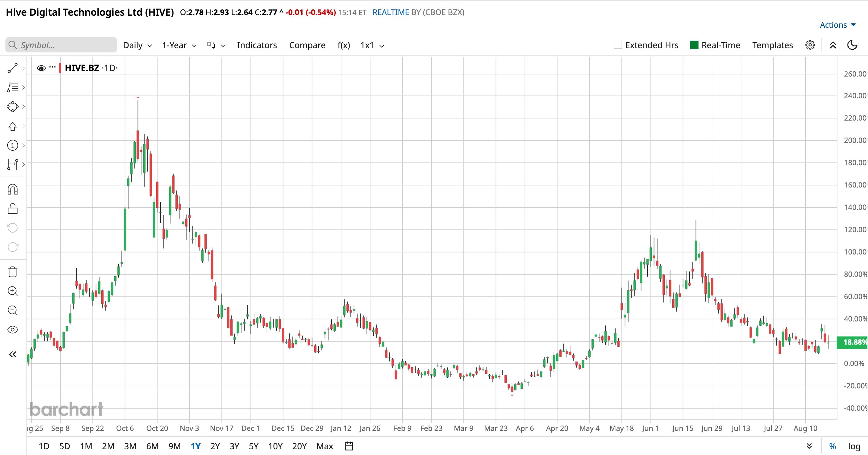Open the 1x1 grid layout dropdown
The image size is (868, 455).
tap(372, 45)
